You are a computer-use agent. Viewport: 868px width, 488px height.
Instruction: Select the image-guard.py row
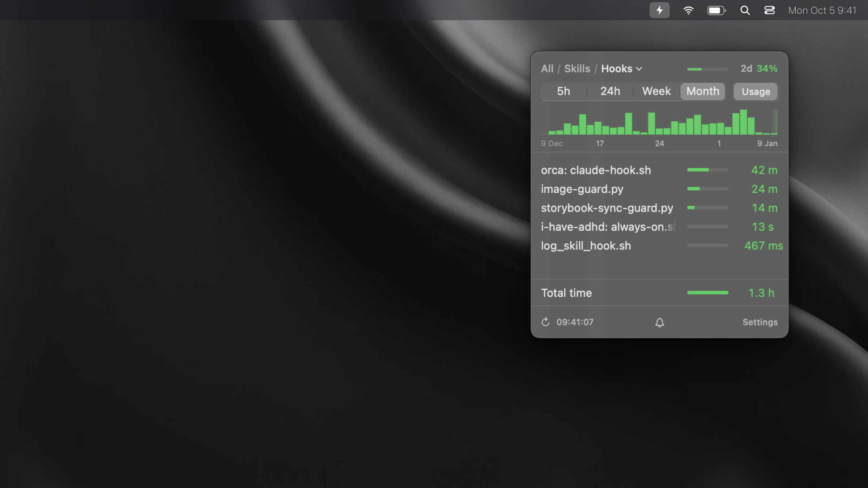point(659,189)
